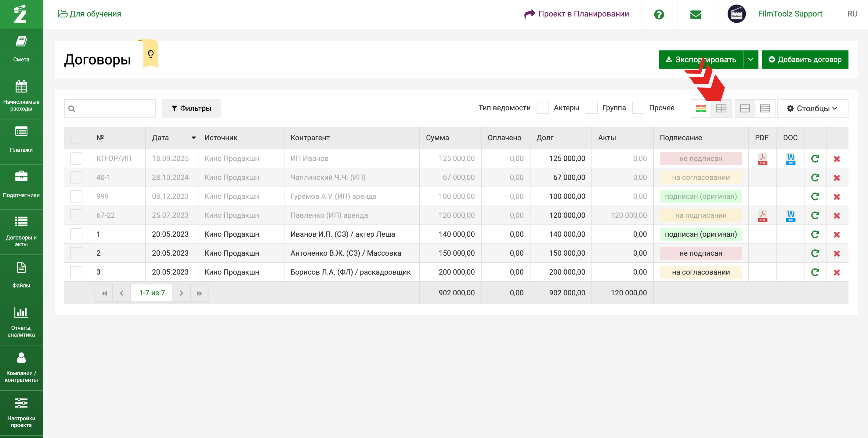
Task: Open the help question mark icon
Action: (659, 14)
